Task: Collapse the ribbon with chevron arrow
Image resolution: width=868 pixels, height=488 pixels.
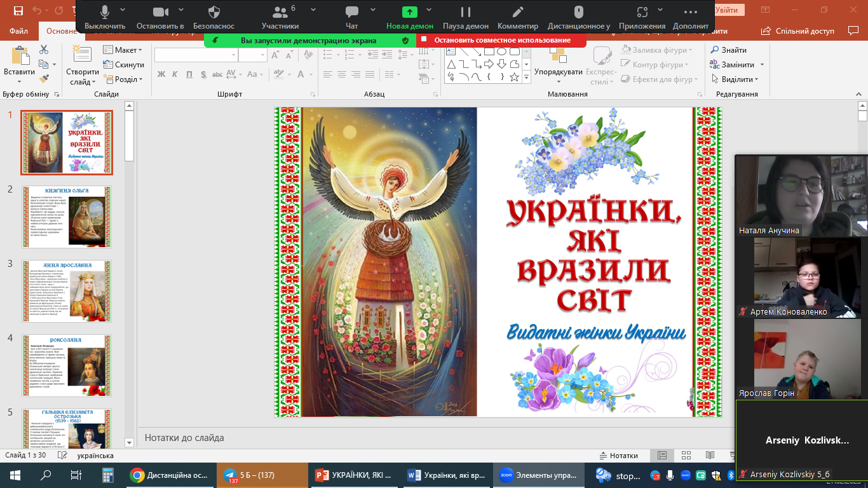Action: tap(860, 94)
